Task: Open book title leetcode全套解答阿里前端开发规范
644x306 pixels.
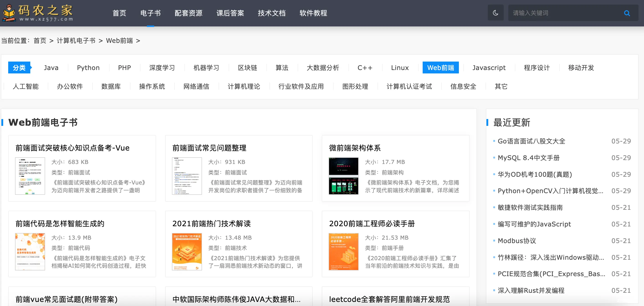Action: click(389, 299)
